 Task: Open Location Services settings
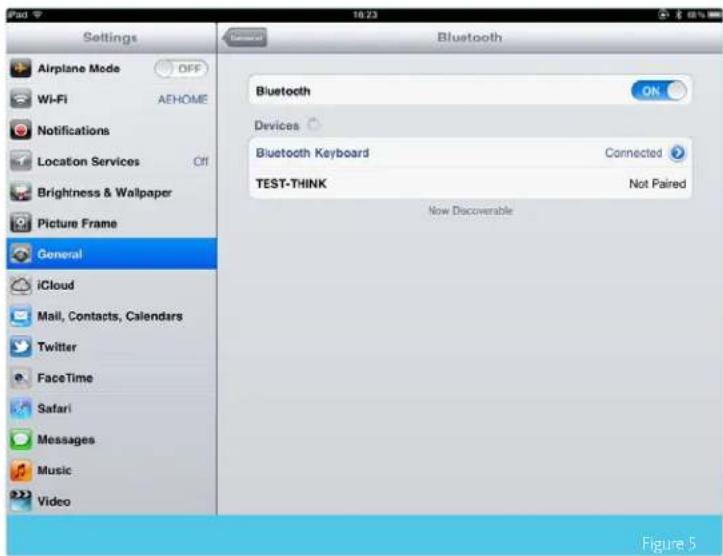click(111, 161)
